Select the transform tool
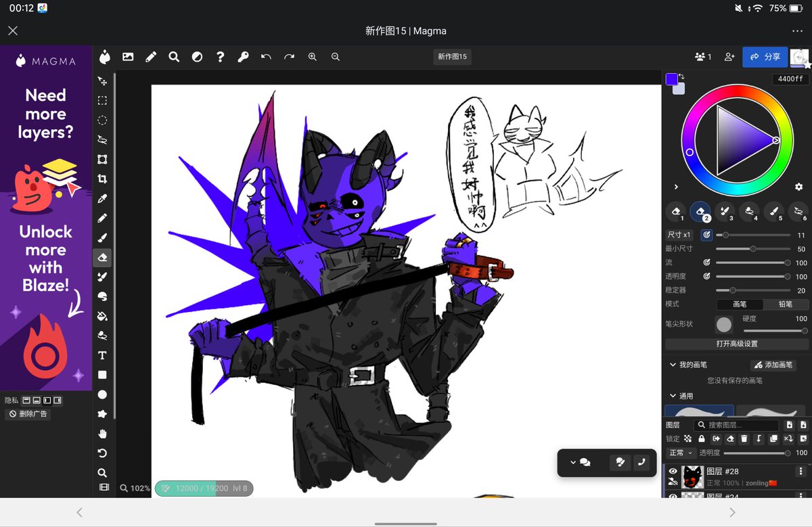 (x=102, y=160)
